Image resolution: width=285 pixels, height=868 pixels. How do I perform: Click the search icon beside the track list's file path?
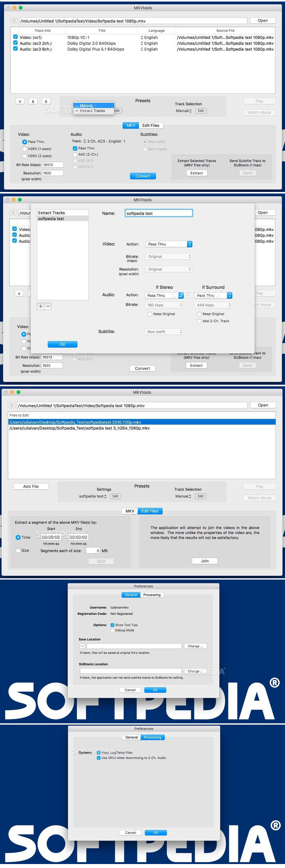pos(14,21)
